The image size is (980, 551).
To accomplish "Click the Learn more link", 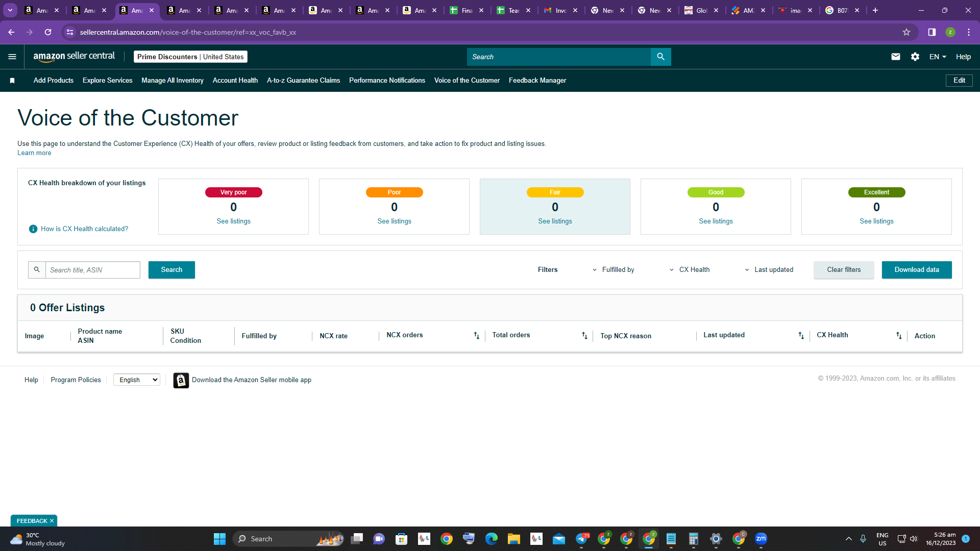I will (34, 153).
